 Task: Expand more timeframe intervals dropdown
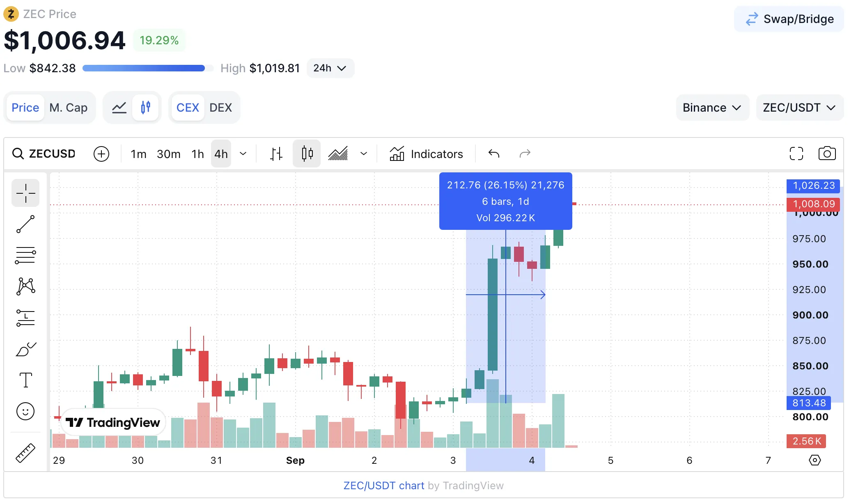[243, 154]
